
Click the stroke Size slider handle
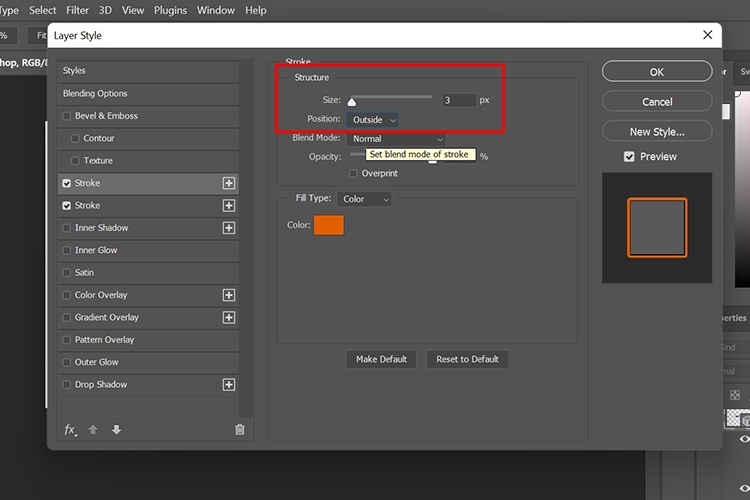(x=352, y=101)
